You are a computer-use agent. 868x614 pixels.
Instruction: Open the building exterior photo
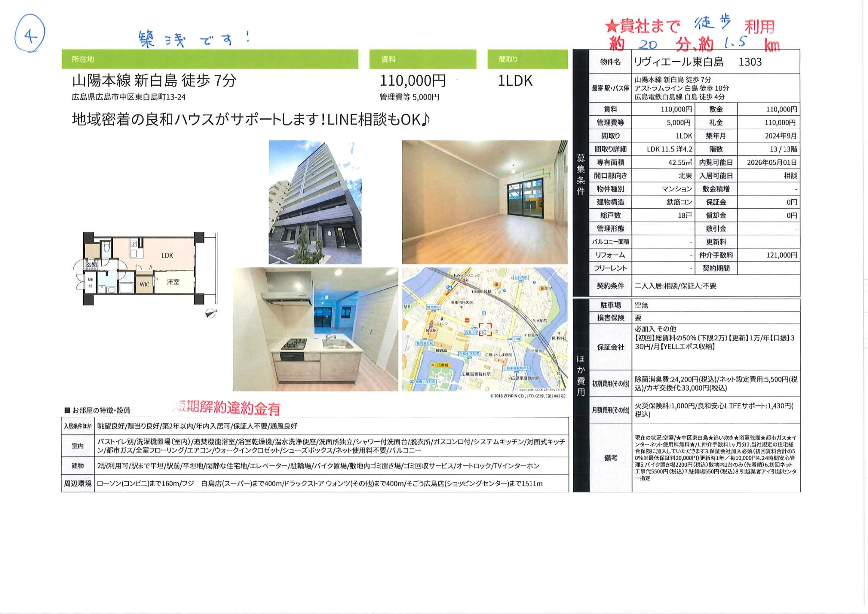[315, 202]
